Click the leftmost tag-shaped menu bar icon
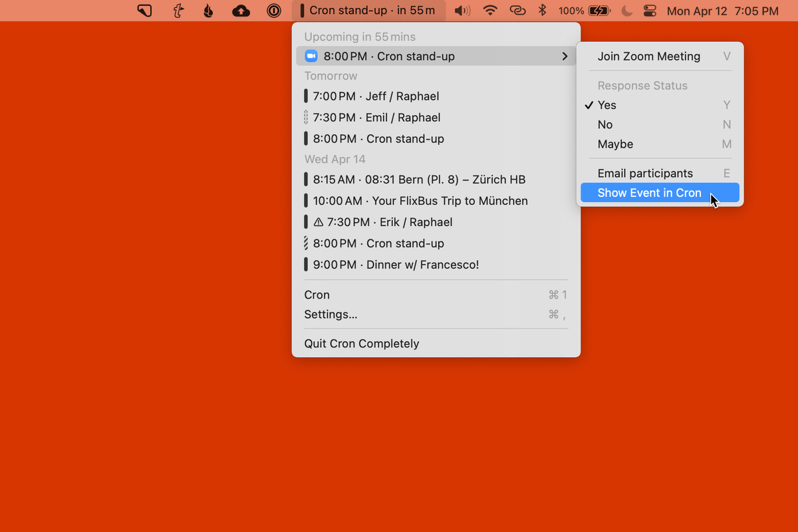798x532 pixels. [x=144, y=11]
